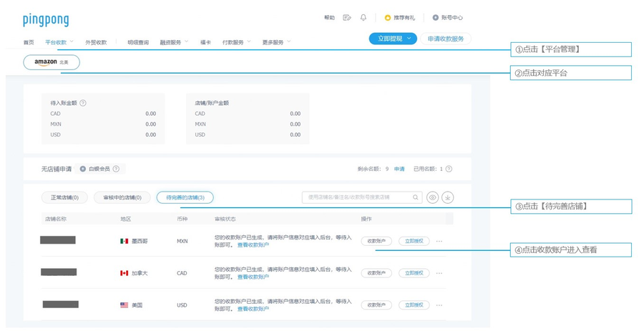Image resolution: width=644 pixels, height=331 pixels.
Task: Open the three-dot menu for the 墨西哥 store
Action: pos(439,242)
